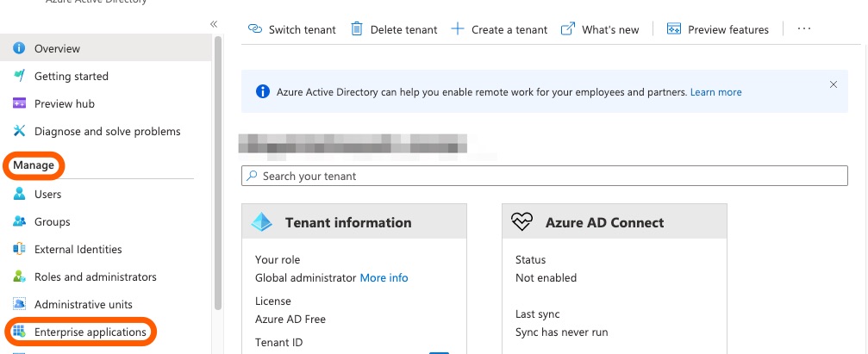The image size is (868, 354).
Task: Open What's new link in toolbar
Action: [x=601, y=29]
